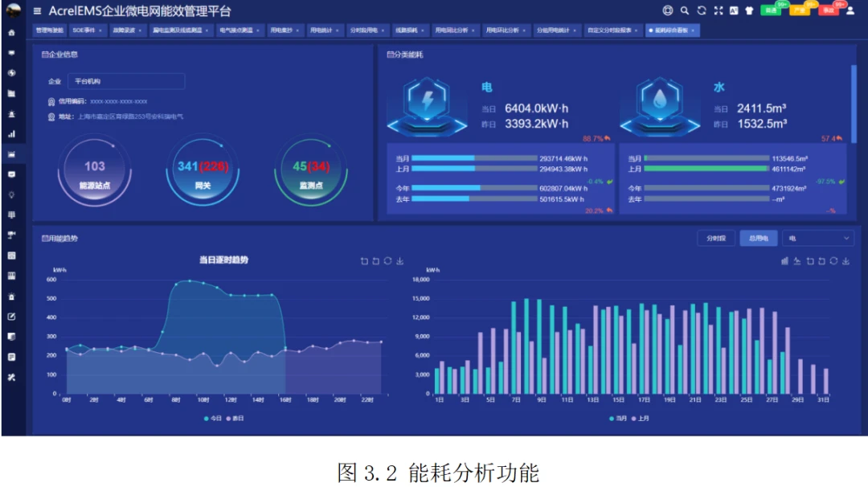The height and width of the screenshot is (487, 868).
Task: Download the monthly bar chart as image
Action: click(845, 261)
